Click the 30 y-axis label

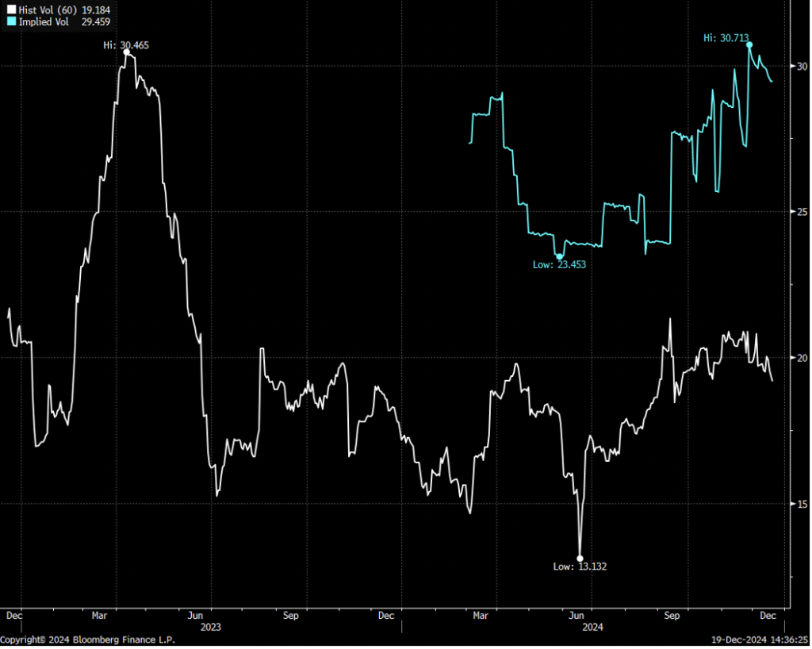[x=802, y=67]
